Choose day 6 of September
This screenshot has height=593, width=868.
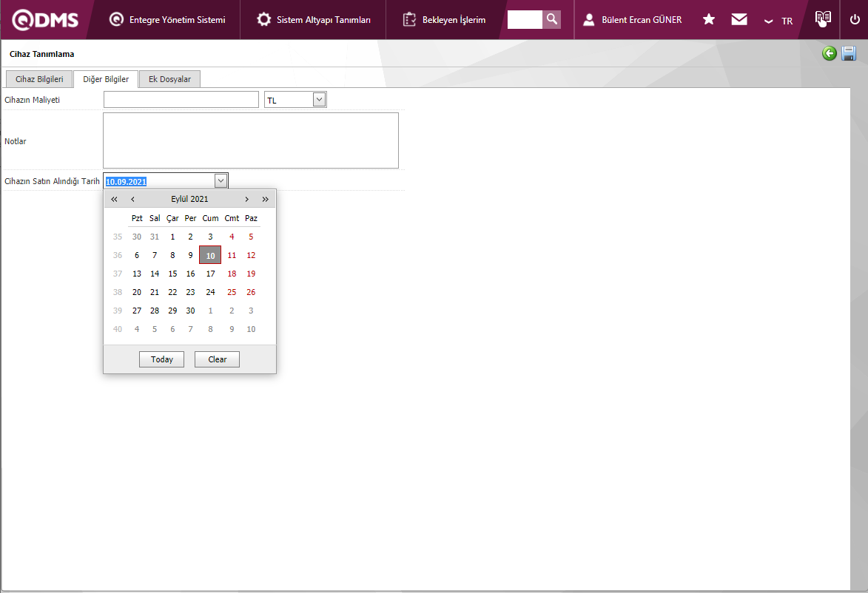(137, 255)
